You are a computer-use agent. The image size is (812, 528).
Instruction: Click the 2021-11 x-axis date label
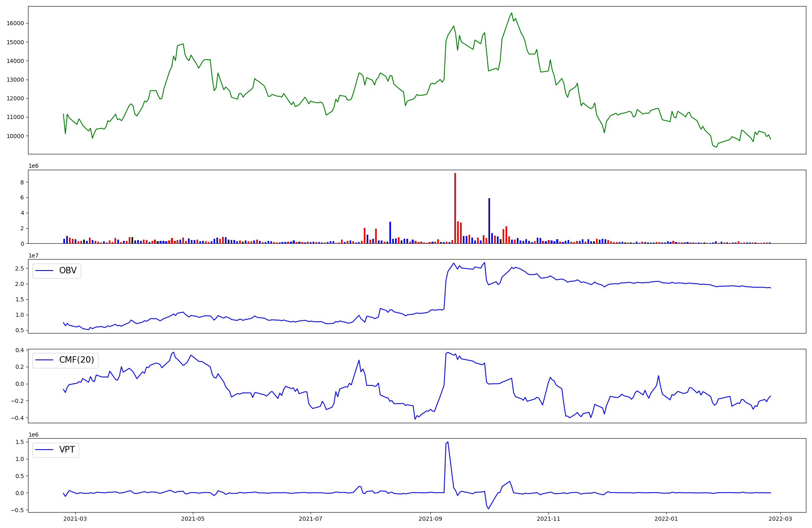click(x=549, y=519)
